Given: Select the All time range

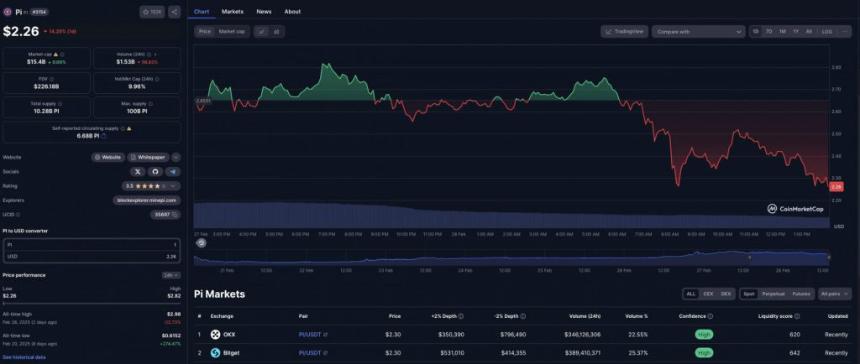Looking at the screenshot, I should (x=808, y=32).
